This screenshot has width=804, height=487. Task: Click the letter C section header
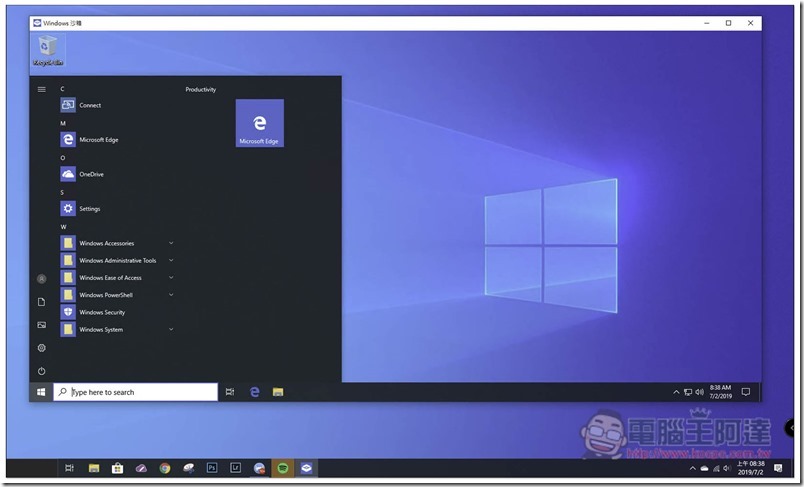[x=63, y=89]
